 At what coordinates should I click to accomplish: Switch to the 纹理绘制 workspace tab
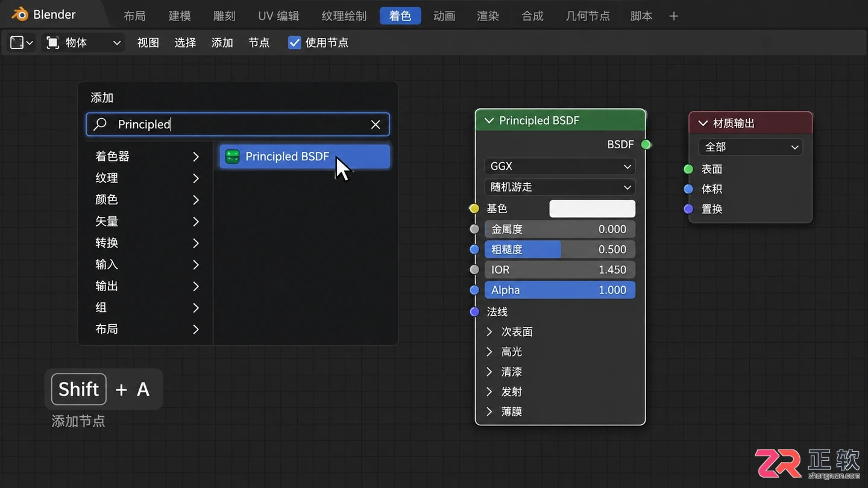coord(344,16)
